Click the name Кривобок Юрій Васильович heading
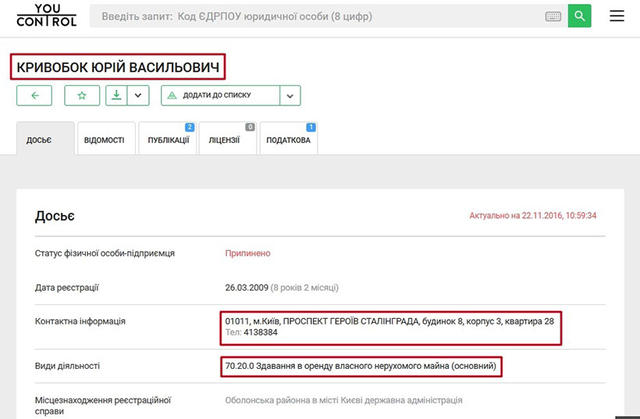 (x=117, y=67)
